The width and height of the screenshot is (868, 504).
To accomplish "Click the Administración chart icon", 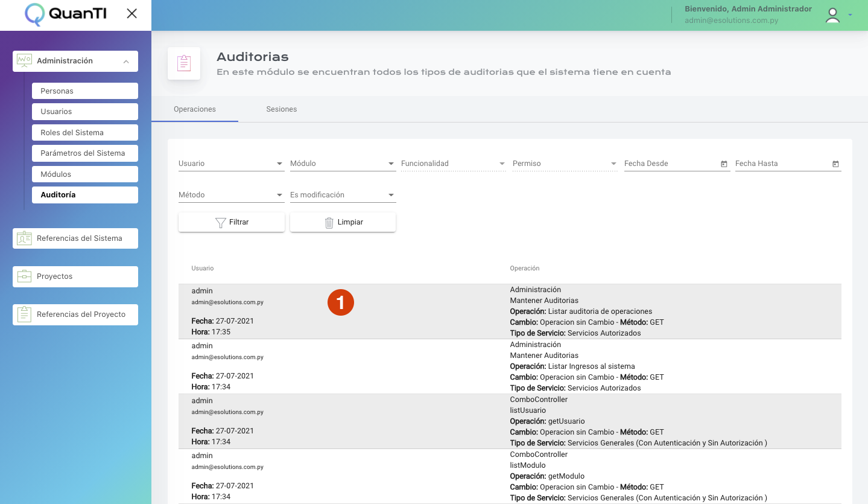I will point(24,60).
